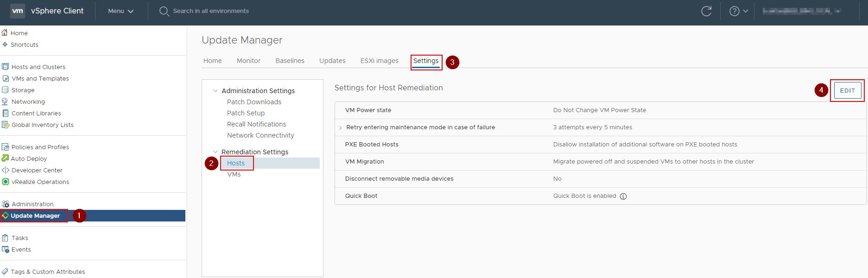
Task: Open the Tasks page
Action: tap(20, 238)
